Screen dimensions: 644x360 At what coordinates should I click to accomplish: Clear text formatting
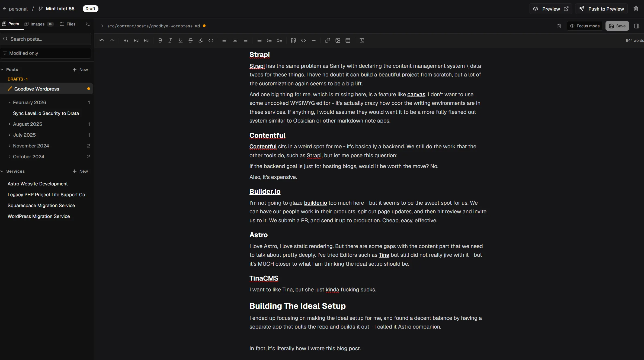pyautogui.click(x=361, y=40)
